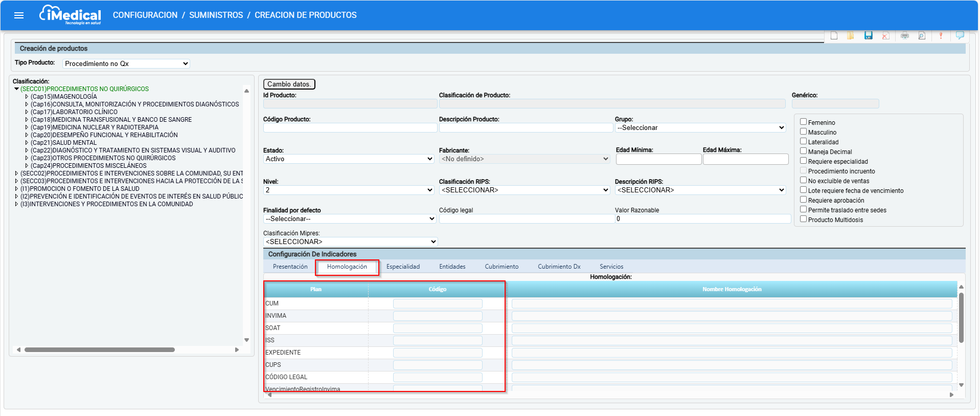
Task: Click the SUMINISTROS breadcrumb link
Action: [216, 15]
